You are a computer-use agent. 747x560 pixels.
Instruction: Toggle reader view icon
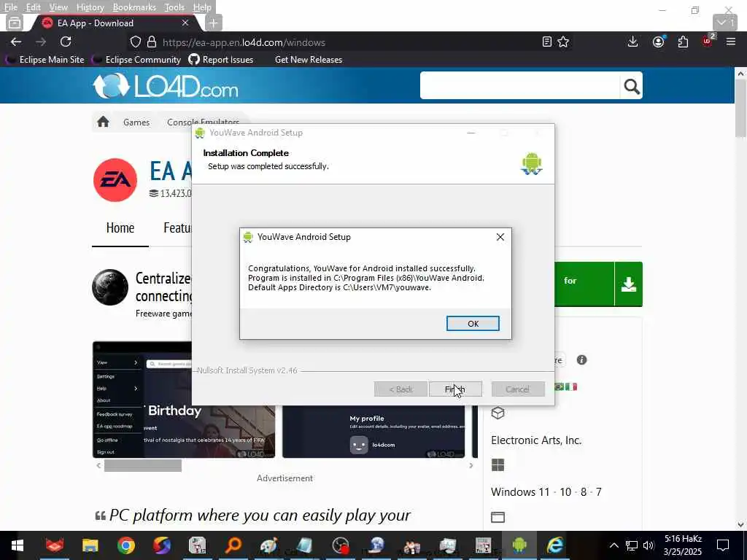(x=547, y=42)
